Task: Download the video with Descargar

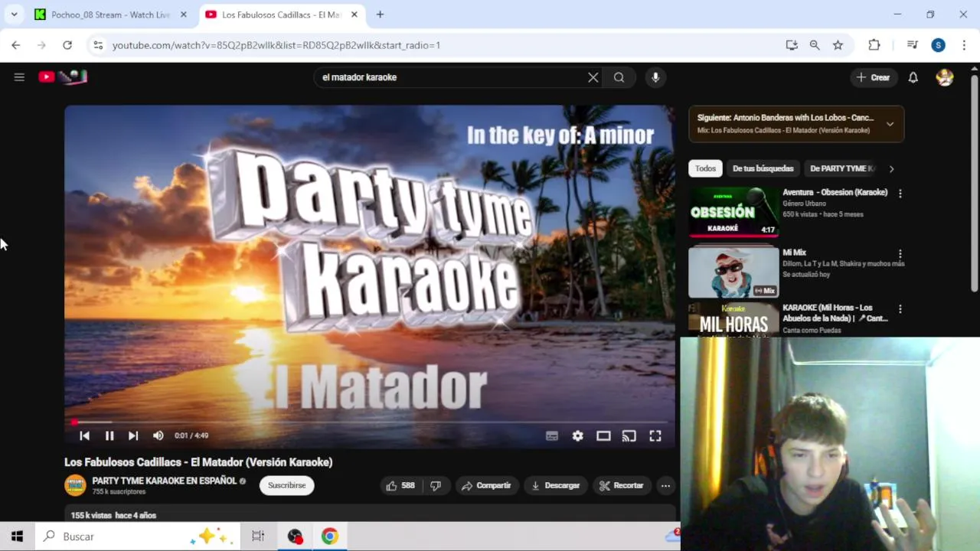Action: 555,485
